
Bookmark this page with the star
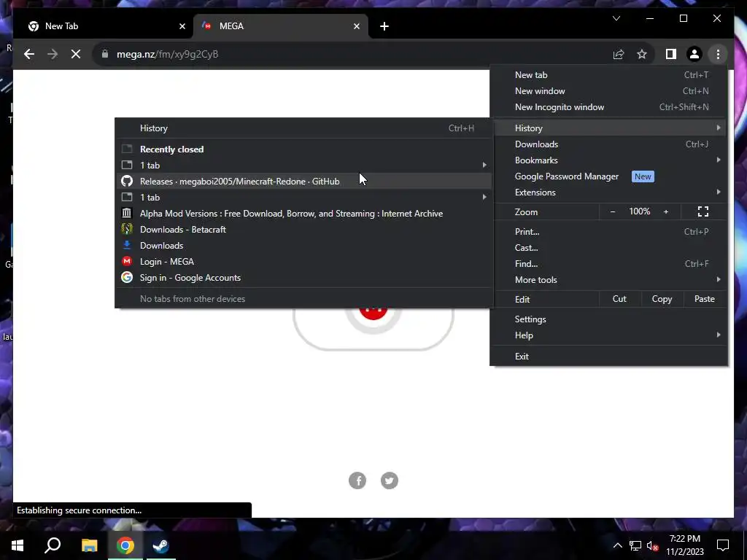pyautogui.click(x=642, y=54)
